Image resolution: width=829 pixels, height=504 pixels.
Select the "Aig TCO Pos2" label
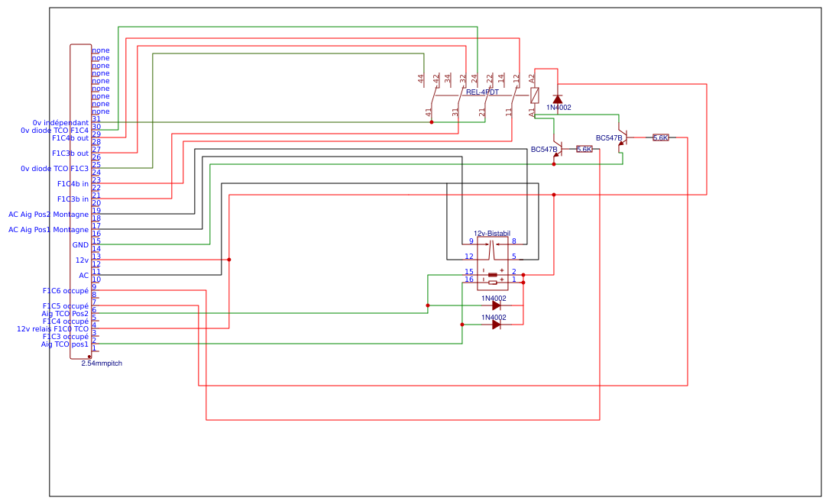(65, 314)
